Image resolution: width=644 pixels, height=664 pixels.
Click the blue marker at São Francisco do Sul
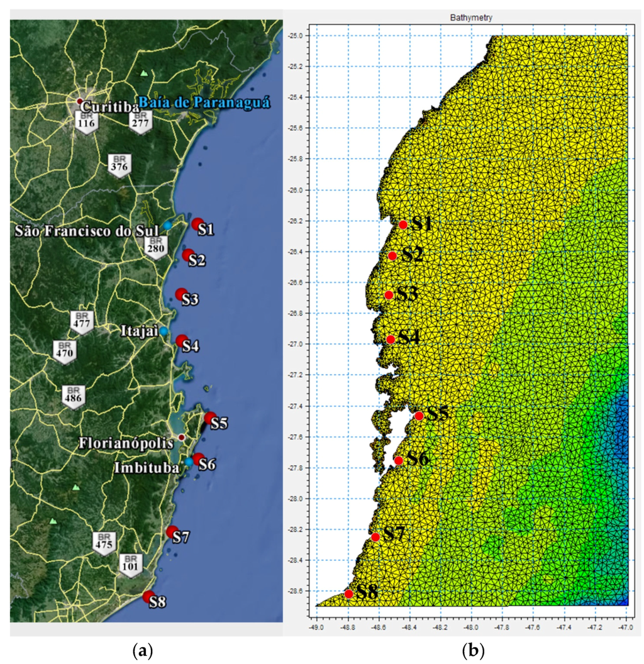click(x=167, y=225)
